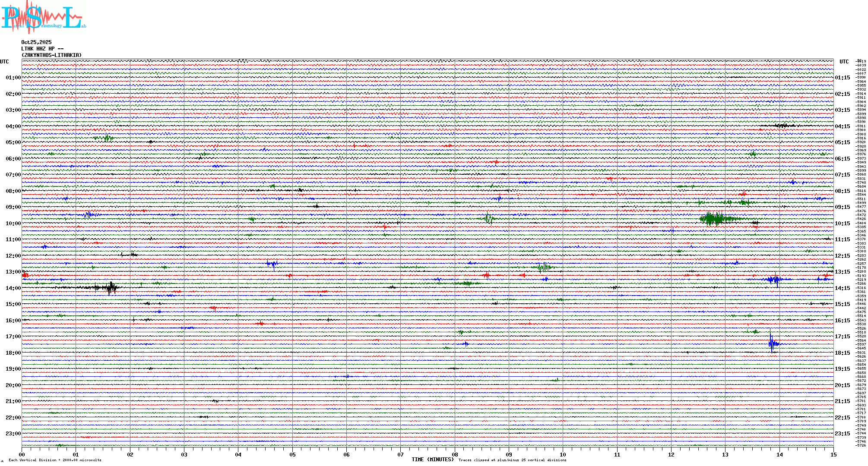This screenshot has height=466, width=868.
Task: Click the PSL Seismology Lab logo
Action: click(43, 17)
